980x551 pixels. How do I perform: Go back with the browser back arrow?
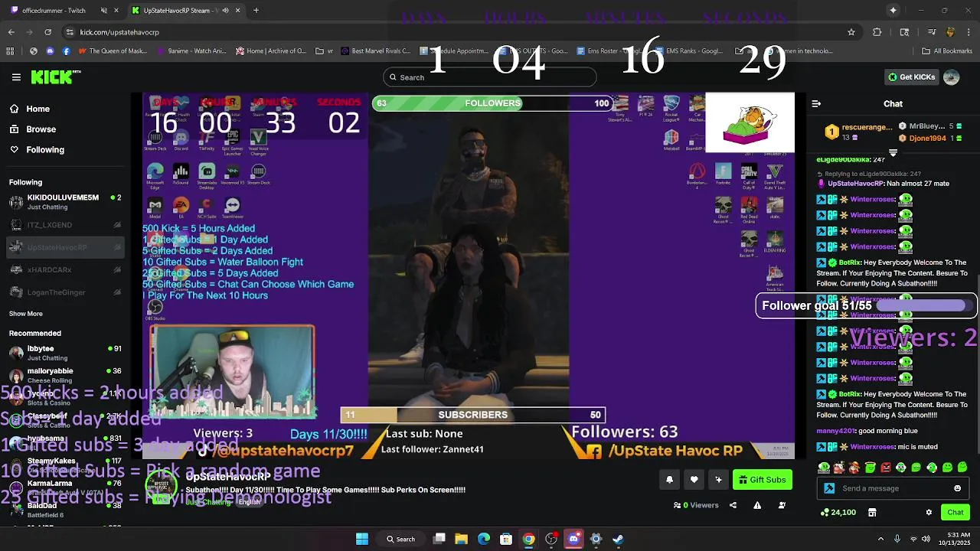tap(11, 32)
